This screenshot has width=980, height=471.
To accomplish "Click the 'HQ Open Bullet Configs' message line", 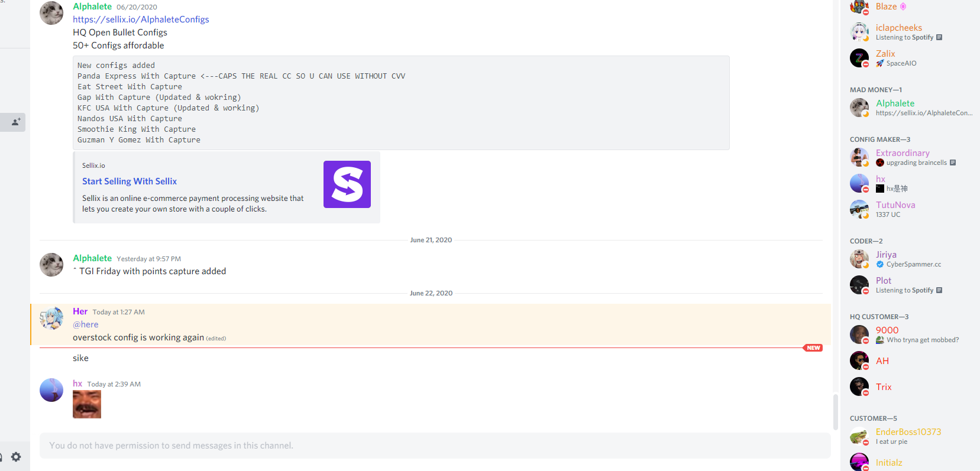I will click(x=120, y=33).
